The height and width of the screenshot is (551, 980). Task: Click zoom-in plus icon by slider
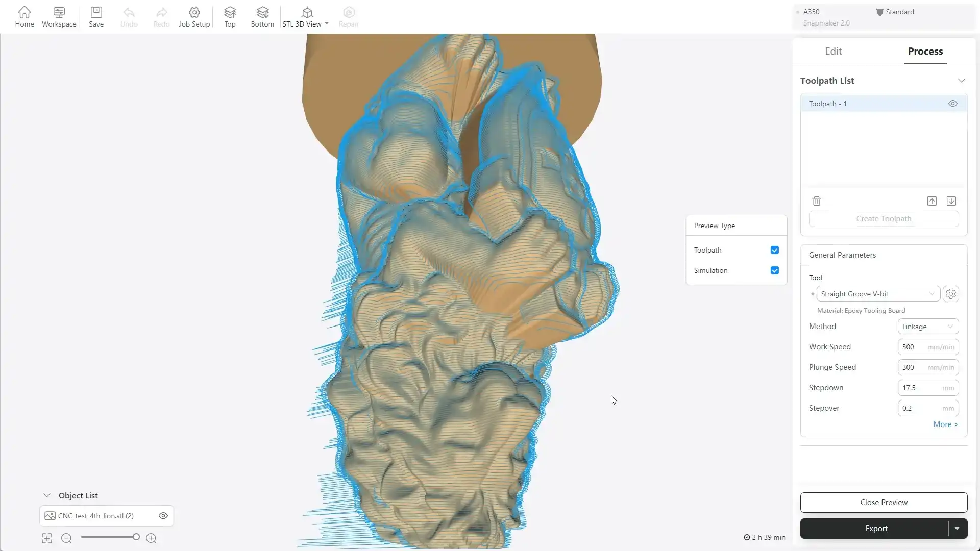click(151, 538)
